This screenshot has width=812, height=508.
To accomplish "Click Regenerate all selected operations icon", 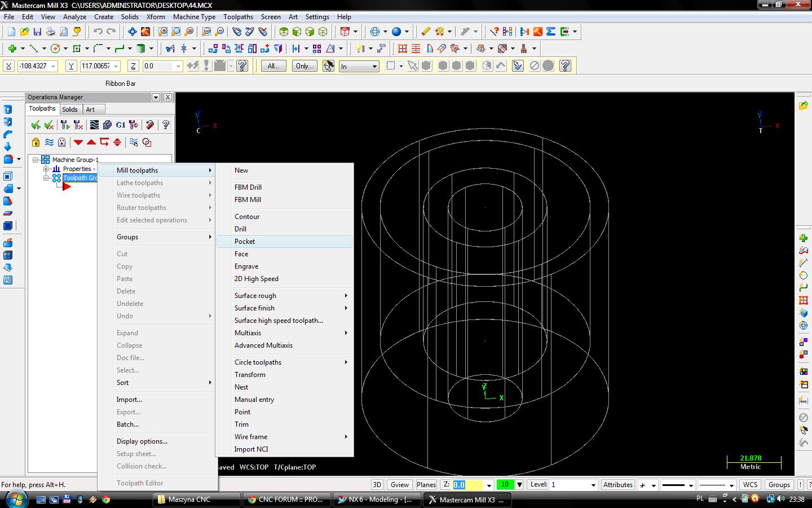I will pyautogui.click(x=65, y=125).
